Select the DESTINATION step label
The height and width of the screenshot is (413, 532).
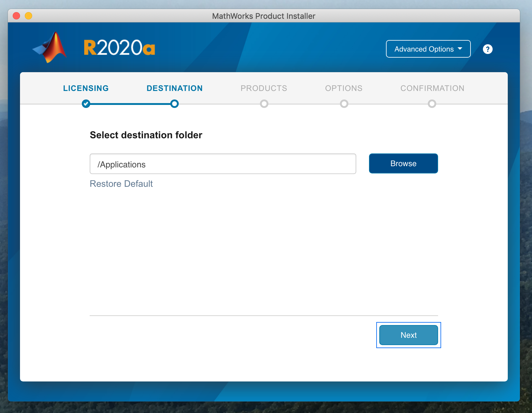[175, 88]
